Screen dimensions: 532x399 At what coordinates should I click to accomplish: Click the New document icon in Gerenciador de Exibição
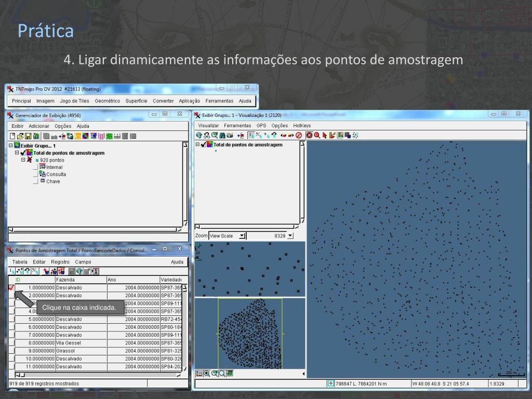12,136
